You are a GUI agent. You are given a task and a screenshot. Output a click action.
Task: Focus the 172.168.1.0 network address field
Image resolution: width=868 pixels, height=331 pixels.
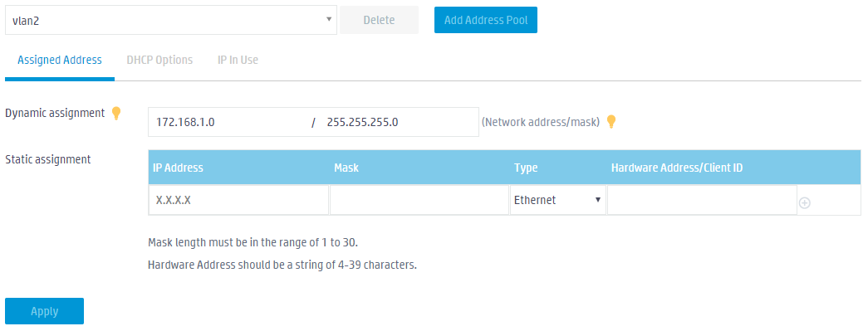click(x=229, y=122)
